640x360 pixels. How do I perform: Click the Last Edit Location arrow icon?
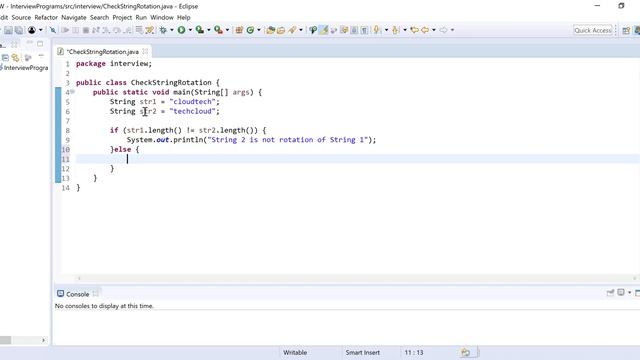(x=414, y=30)
